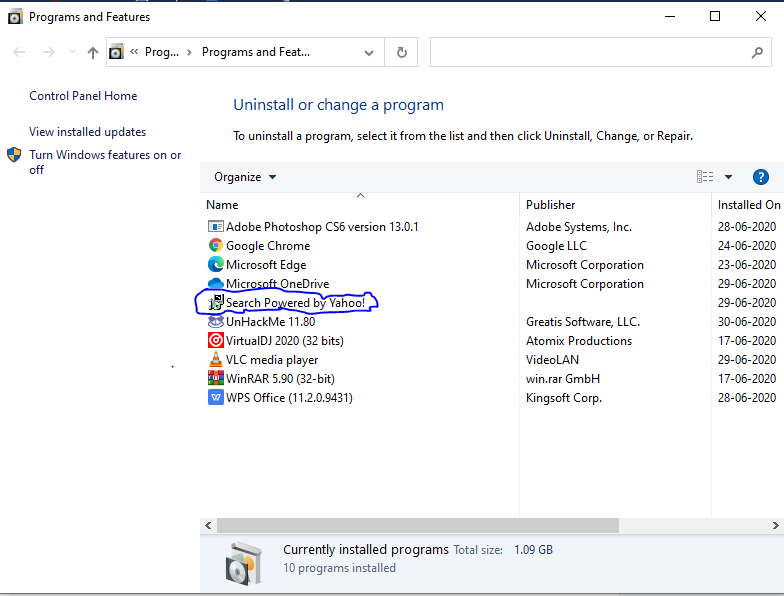
Task: Open the Control Panel Home link
Action: [x=83, y=96]
